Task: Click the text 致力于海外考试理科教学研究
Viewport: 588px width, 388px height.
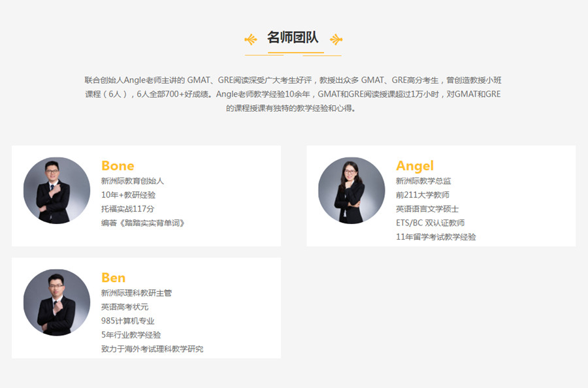Action: point(152,349)
